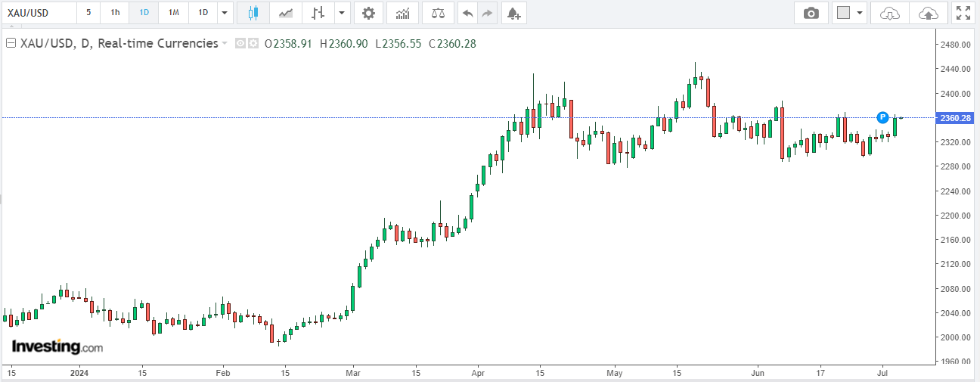The image size is (980, 382).
Task: Select the highlighted blue 1D interval
Action: 144,13
